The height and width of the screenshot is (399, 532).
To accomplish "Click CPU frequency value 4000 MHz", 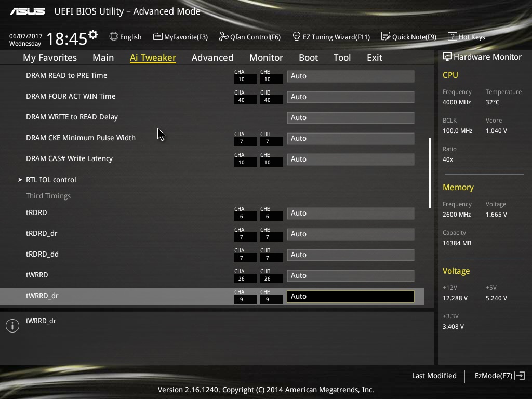I will tap(456, 102).
